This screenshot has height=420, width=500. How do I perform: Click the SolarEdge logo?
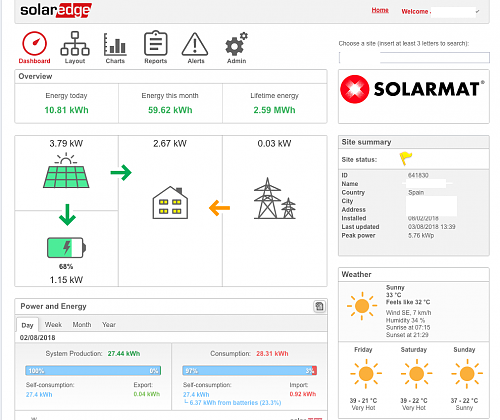pos(56,10)
